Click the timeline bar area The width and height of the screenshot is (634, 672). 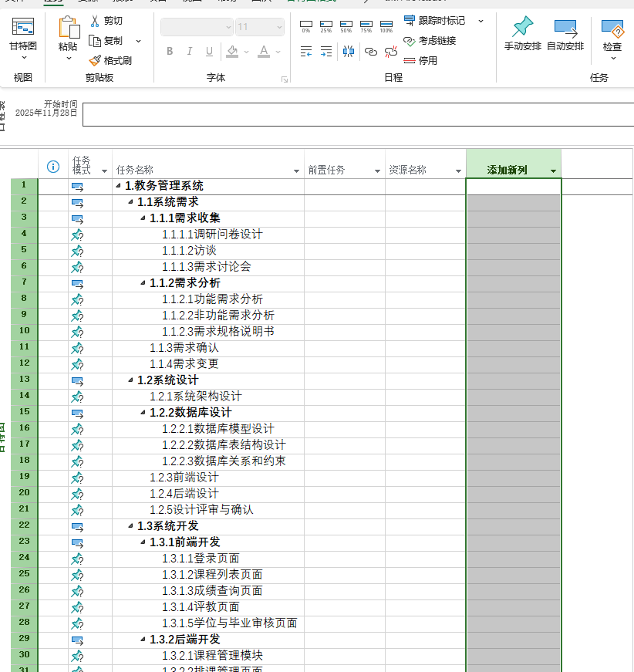(358, 114)
